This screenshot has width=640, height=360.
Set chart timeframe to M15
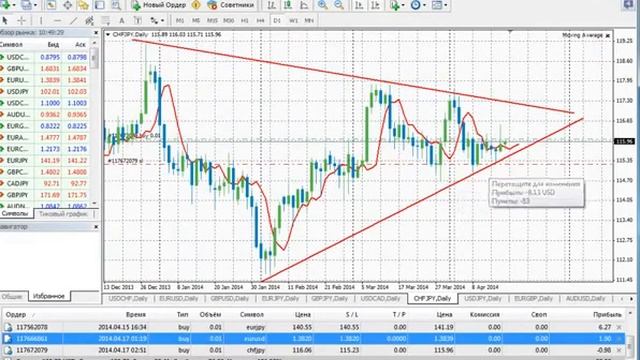pos(212,20)
